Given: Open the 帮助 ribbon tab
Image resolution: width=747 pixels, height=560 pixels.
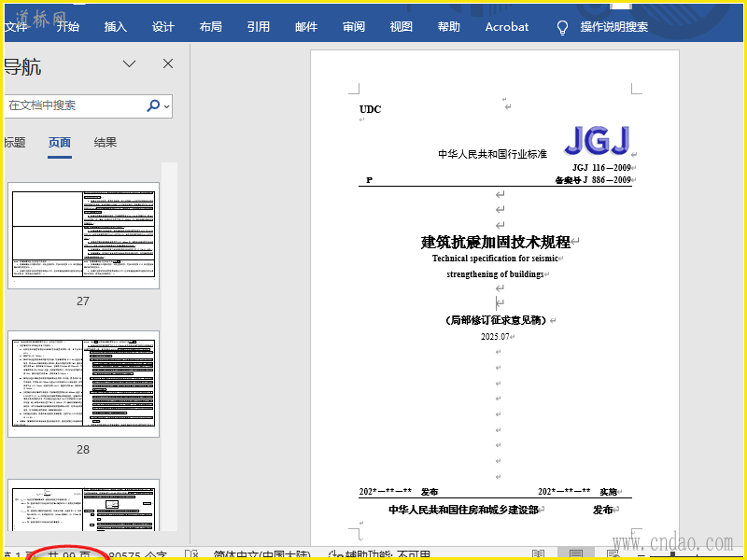Looking at the screenshot, I should coord(449,27).
